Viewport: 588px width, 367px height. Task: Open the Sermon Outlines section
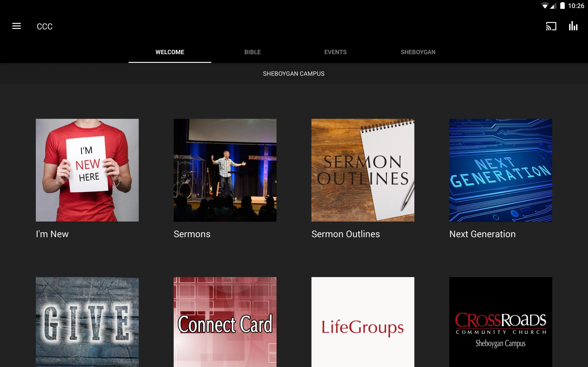click(363, 170)
